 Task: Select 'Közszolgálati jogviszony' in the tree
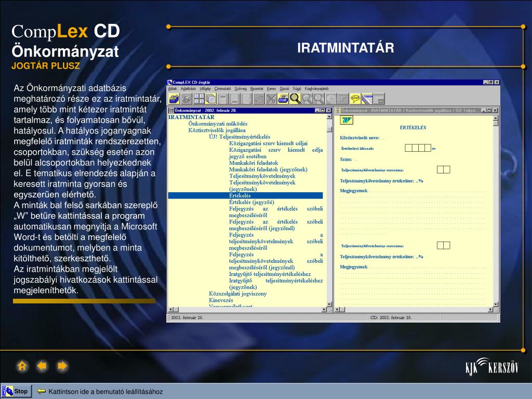click(237, 294)
